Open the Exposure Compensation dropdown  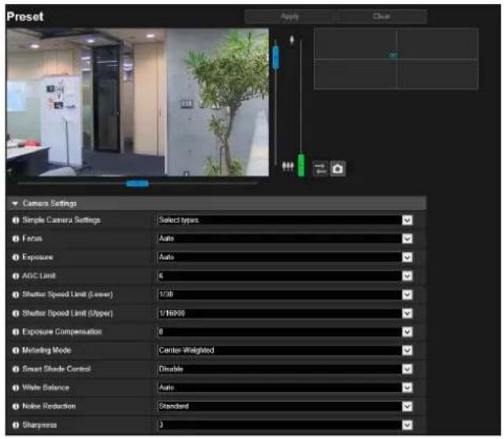[285, 332]
